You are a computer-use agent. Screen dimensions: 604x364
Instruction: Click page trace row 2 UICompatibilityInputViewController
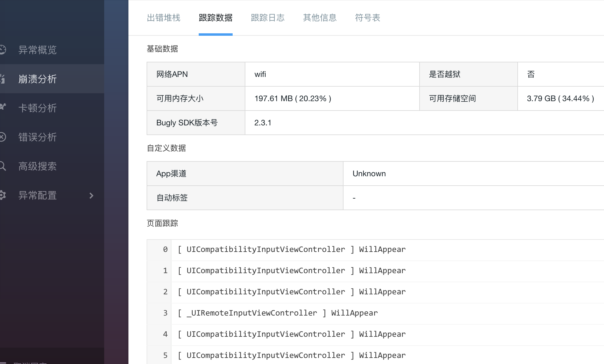click(376, 292)
